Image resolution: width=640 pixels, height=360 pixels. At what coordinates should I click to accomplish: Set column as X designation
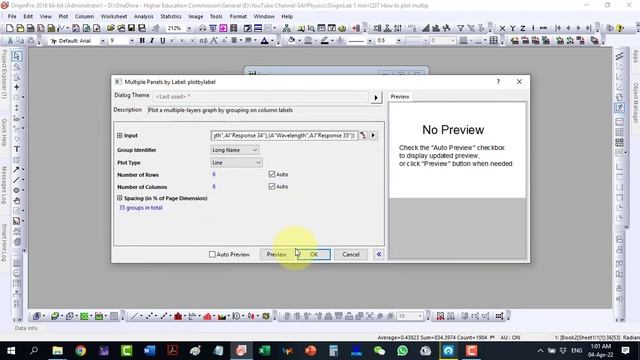[x=502, y=28]
